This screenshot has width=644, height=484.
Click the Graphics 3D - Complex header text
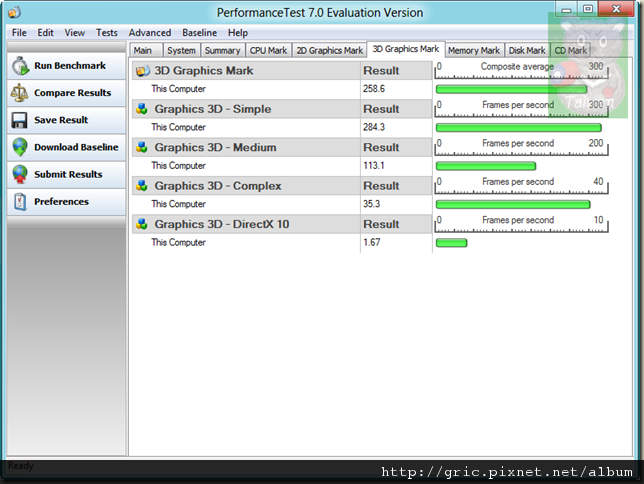[218, 186]
